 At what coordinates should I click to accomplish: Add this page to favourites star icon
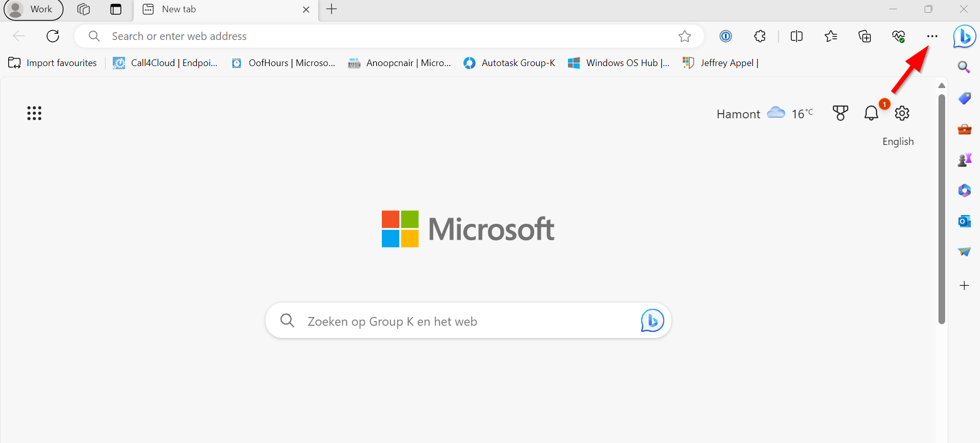pyautogui.click(x=685, y=36)
